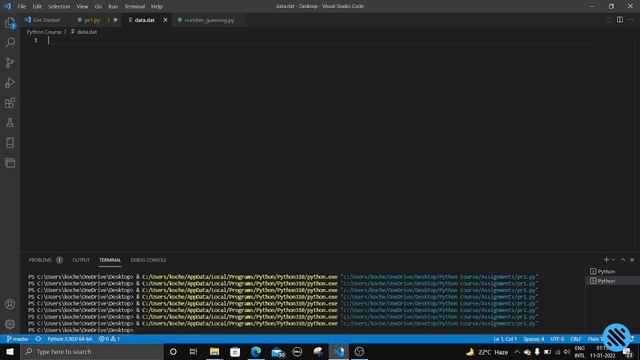Open the Testing flask view

10,122
